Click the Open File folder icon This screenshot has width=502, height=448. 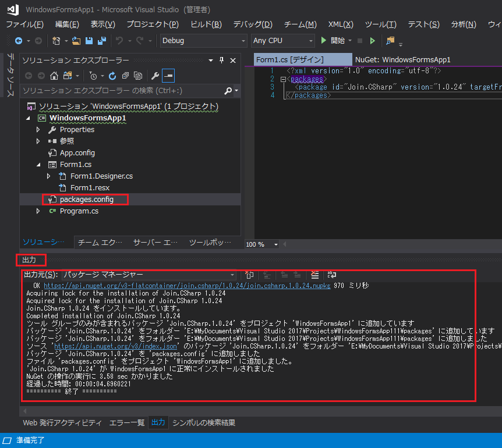[x=76, y=41]
